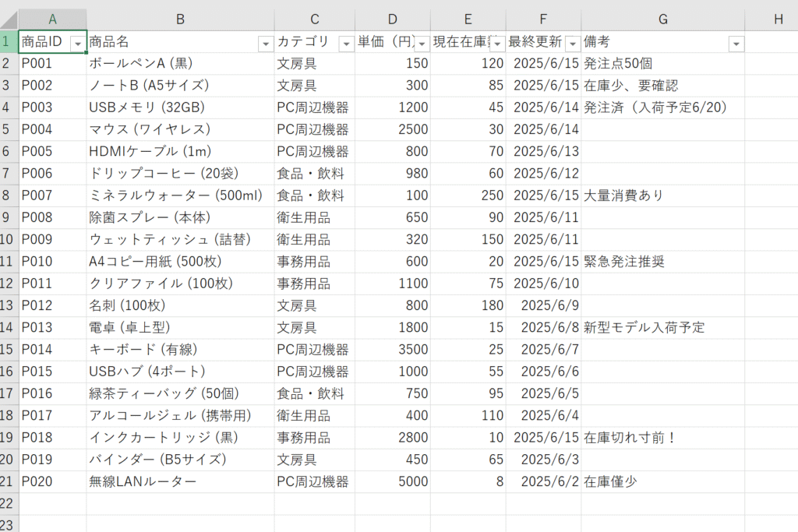Click stock cell 180
The image size is (798, 532).
coord(468,305)
